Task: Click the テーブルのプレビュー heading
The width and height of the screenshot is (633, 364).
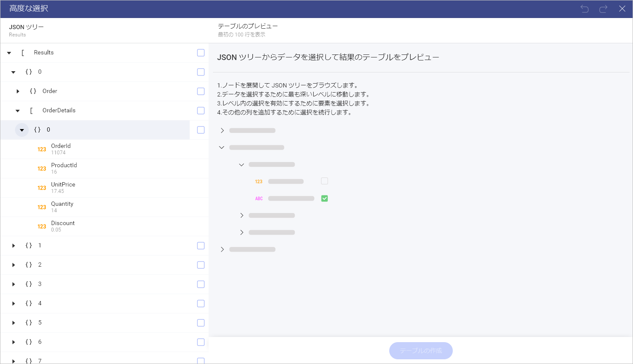Action: pyautogui.click(x=248, y=26)
